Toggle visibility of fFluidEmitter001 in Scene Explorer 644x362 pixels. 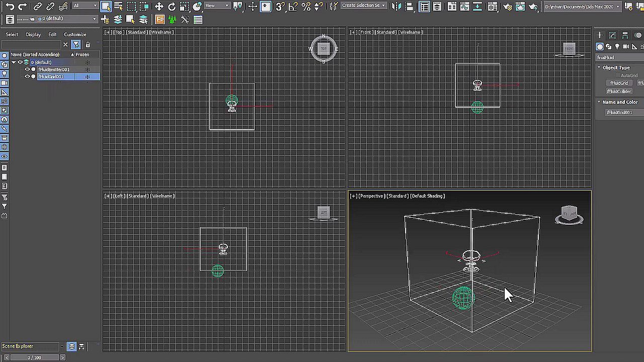tap(27, 69)
